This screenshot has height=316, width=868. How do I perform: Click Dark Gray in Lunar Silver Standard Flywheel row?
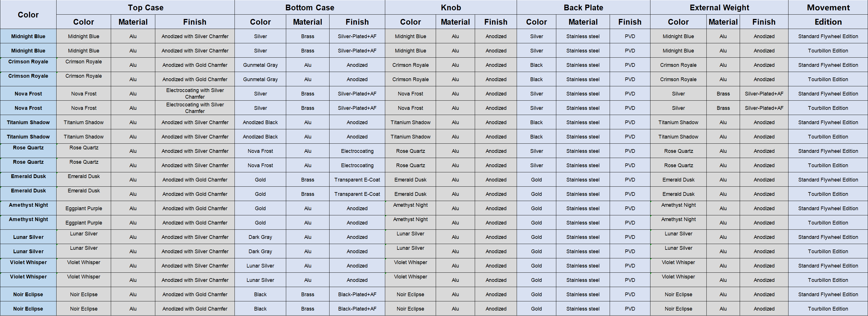[260, 237]
